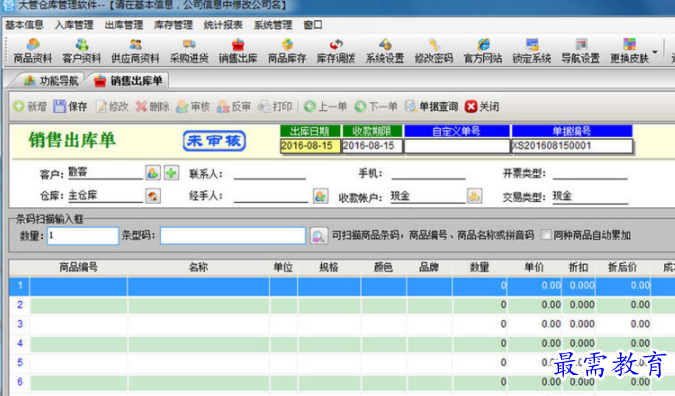Click warehouse lookup icon beside 主仓库
The image size is (675, 396).
pyautogui.click(x=153, y=196)
